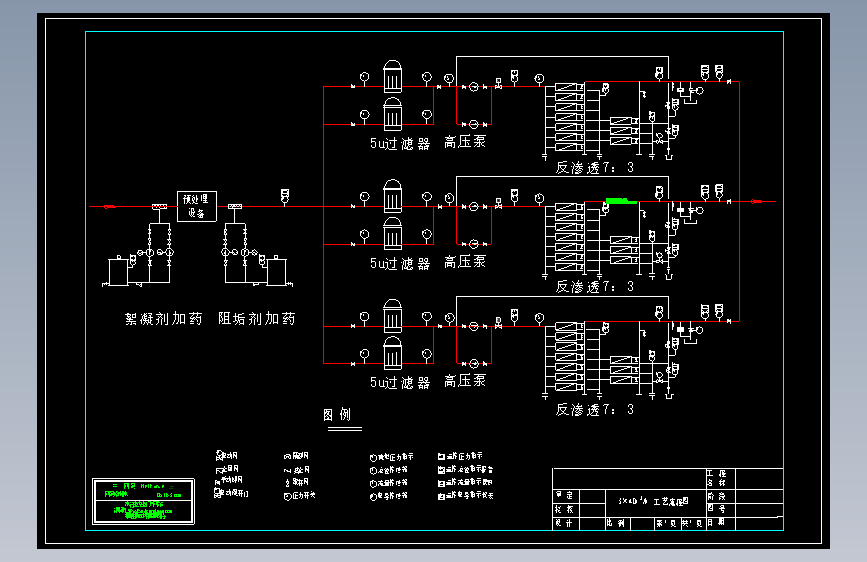
Task: Click the 审定 cell in the title block
Action: click(x=565, y=495)
